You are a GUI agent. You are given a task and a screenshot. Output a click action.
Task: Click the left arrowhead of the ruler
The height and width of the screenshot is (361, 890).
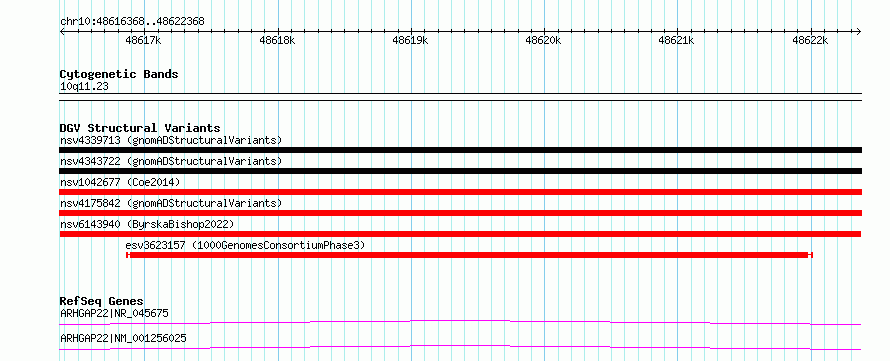pos(62,31)
